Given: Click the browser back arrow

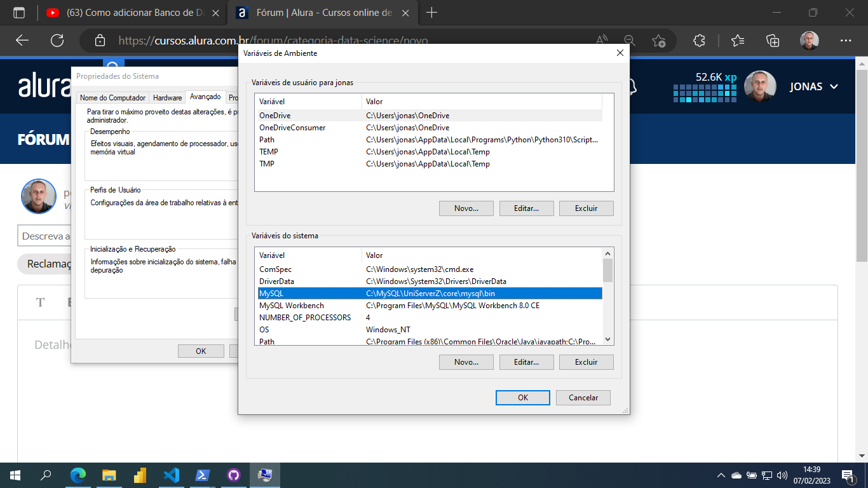Looking at the screenshot, I should click(22, 41).
